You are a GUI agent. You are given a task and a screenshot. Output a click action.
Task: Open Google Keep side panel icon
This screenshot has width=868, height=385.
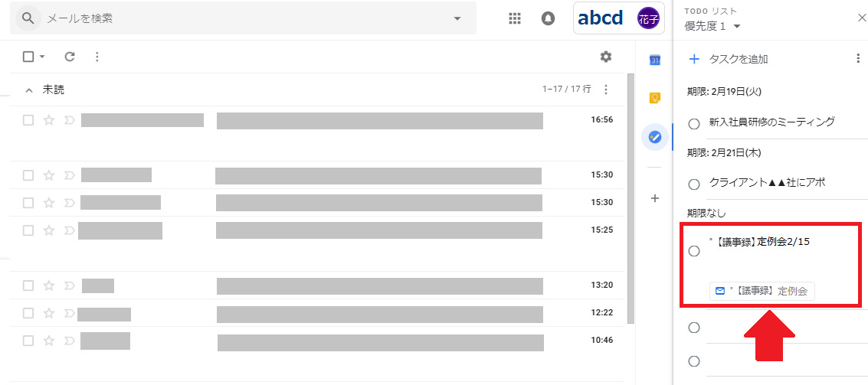654,98
